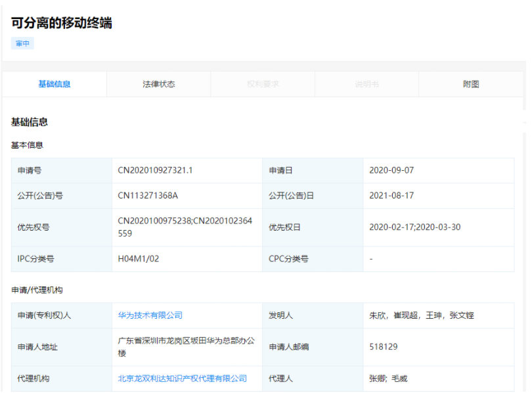Click application date 2020-09-07
This screenshot has width=532, height=393.
click(x=391, y=170)
